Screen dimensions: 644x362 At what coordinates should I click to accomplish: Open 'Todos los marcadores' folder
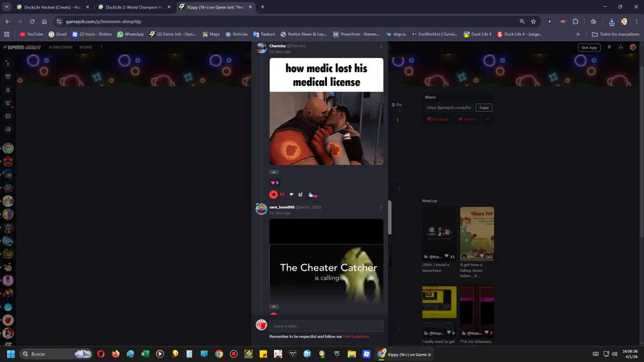615,34
